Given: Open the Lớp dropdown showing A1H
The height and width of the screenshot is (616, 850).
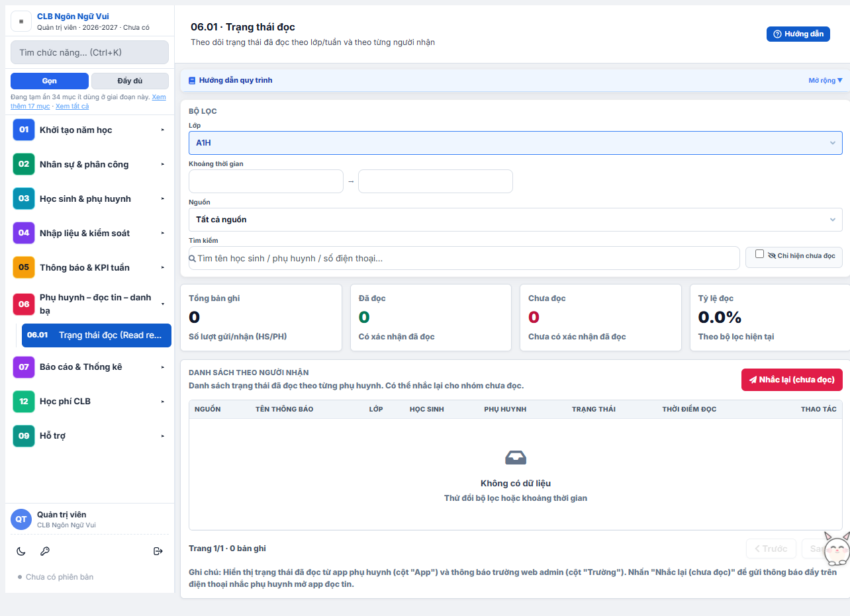Looking at the screenshot, I should click(x=516, y=143).
